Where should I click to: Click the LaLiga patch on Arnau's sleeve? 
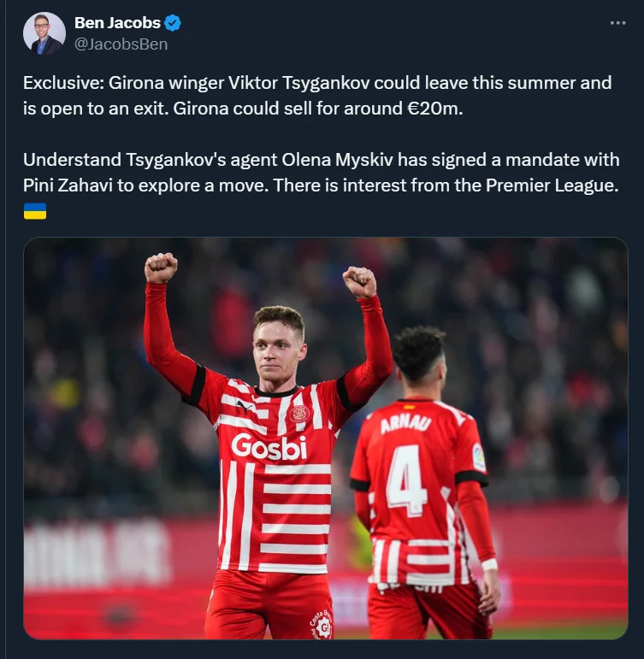tap(479, 457)
